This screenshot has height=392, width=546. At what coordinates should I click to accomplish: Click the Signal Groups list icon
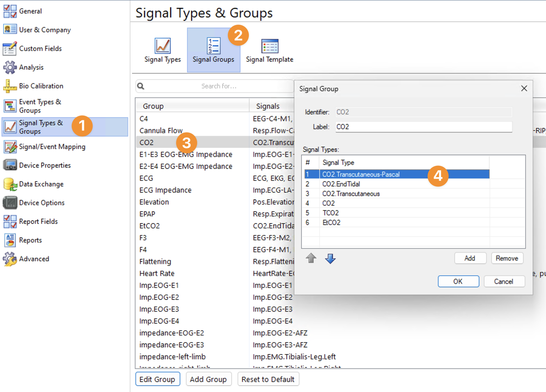[x=214, y=46]
